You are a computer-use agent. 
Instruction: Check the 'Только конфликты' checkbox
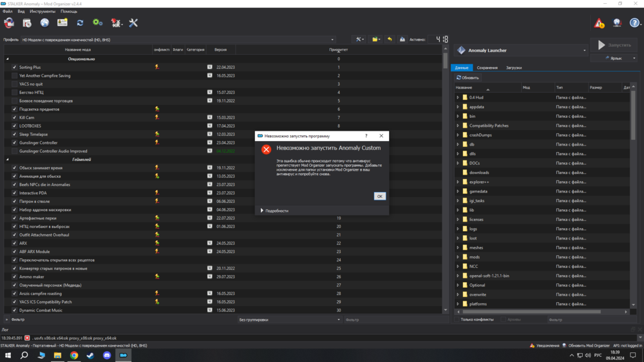[458, 319]
